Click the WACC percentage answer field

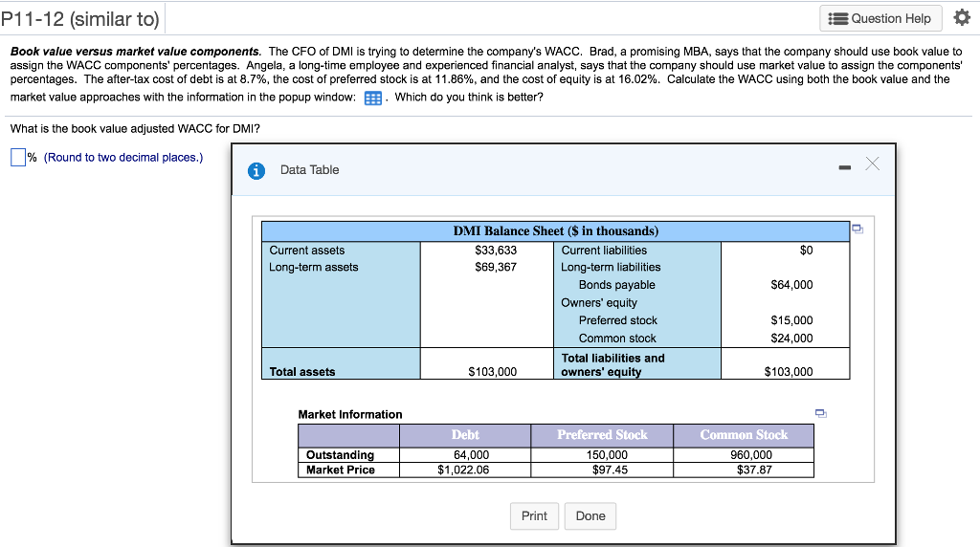17,158
